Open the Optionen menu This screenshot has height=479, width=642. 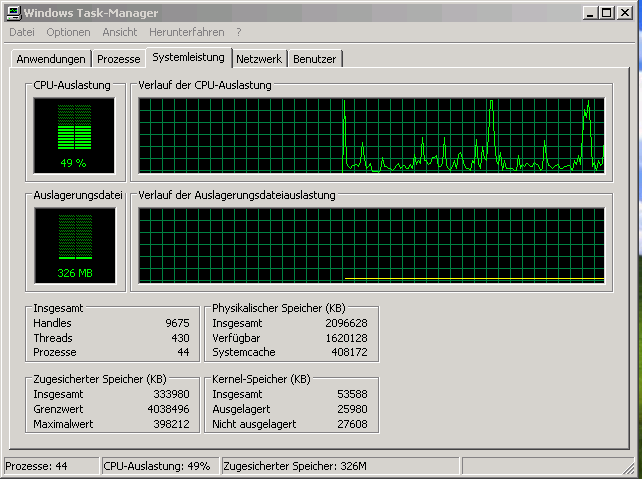coord(68,33)
